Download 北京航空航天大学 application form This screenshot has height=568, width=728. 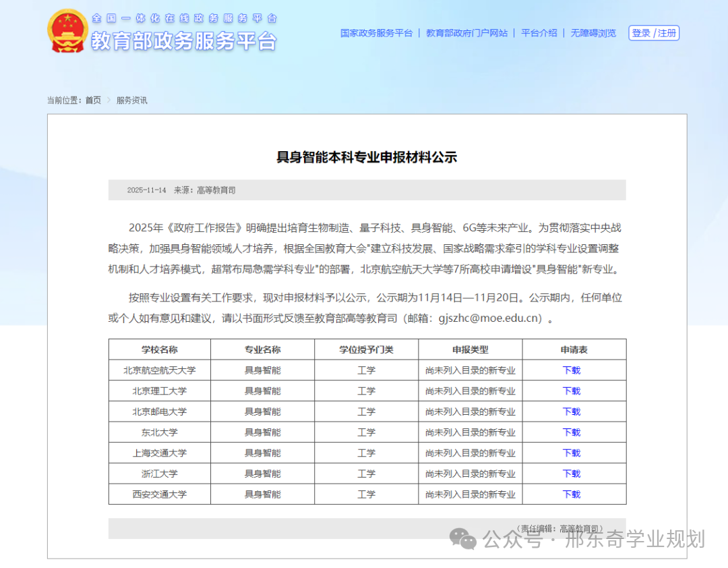coord(572,370)
